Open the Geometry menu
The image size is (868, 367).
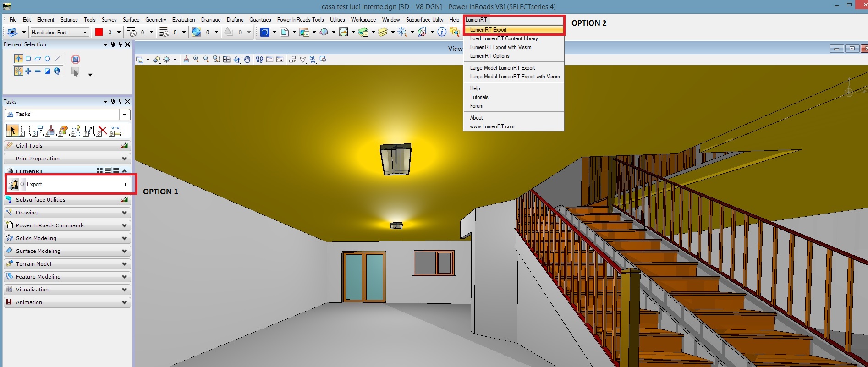tap(156, 20)
